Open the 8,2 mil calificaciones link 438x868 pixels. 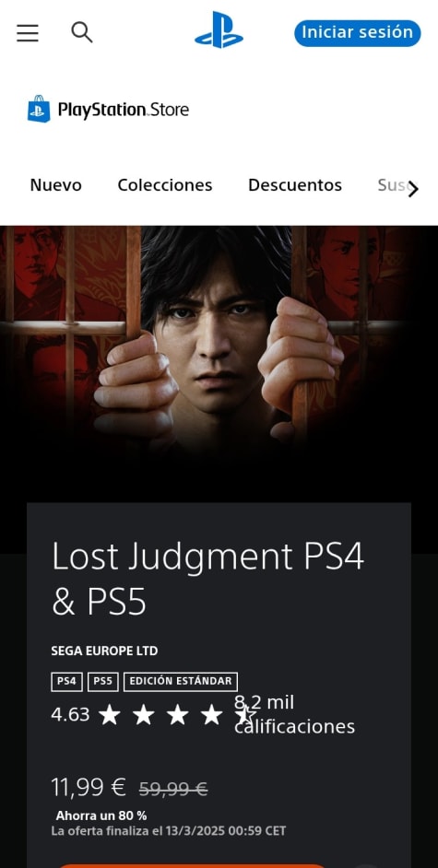tap(294, 714)
